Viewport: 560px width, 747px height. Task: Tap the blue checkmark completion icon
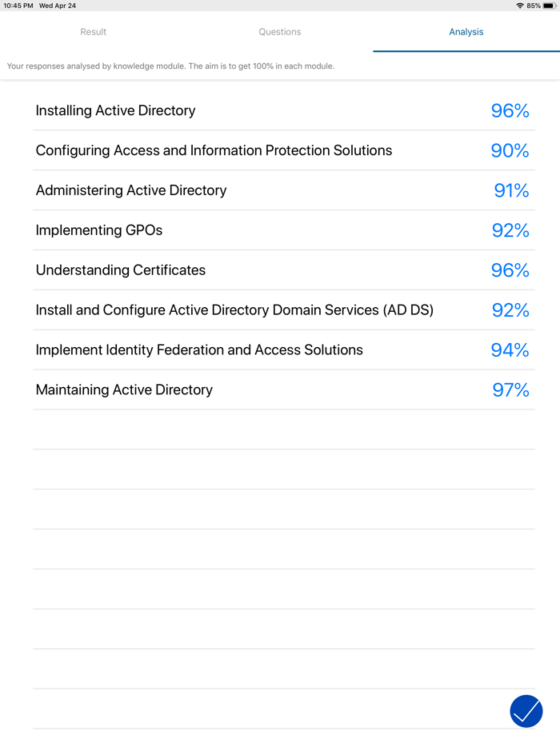coord(526,711)
